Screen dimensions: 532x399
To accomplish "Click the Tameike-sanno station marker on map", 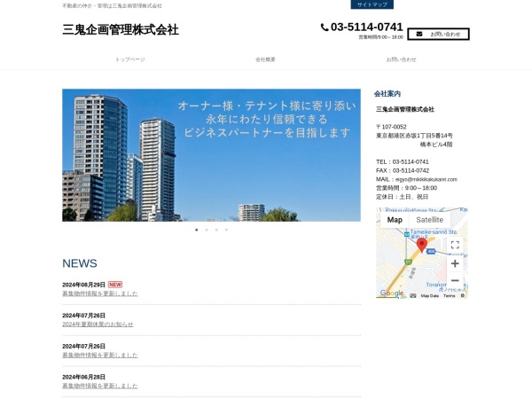I will [406, 234].
